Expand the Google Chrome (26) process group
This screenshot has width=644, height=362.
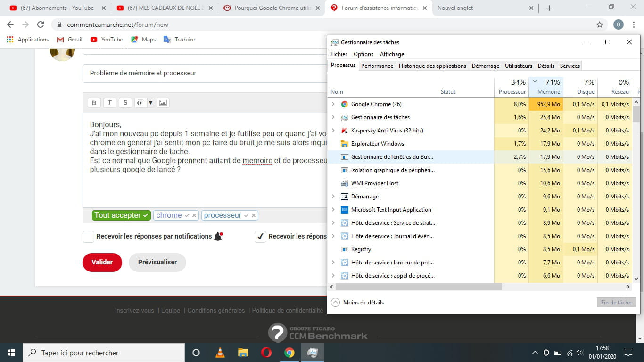click(333, 104)
